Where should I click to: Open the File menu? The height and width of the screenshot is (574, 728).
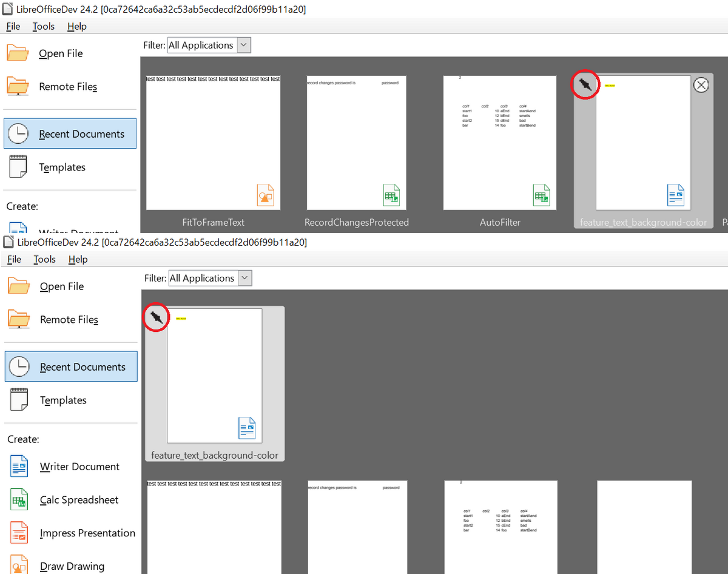click(x=13, y=26)
